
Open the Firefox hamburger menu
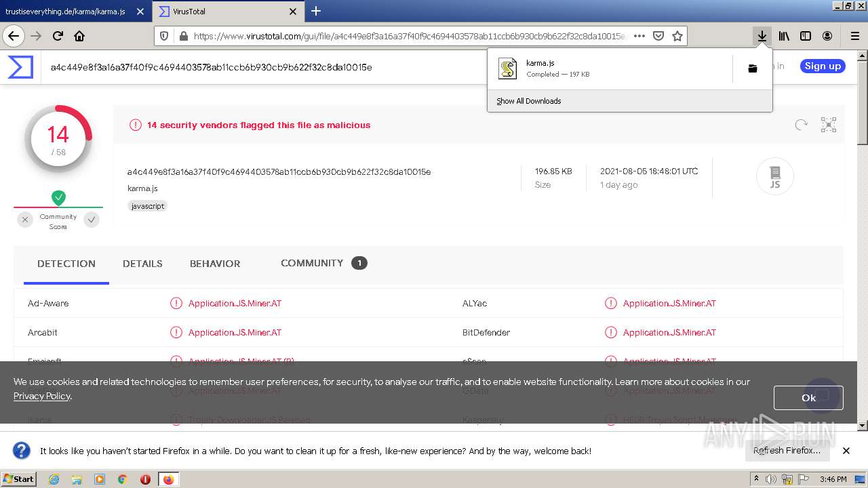(854, 36)
